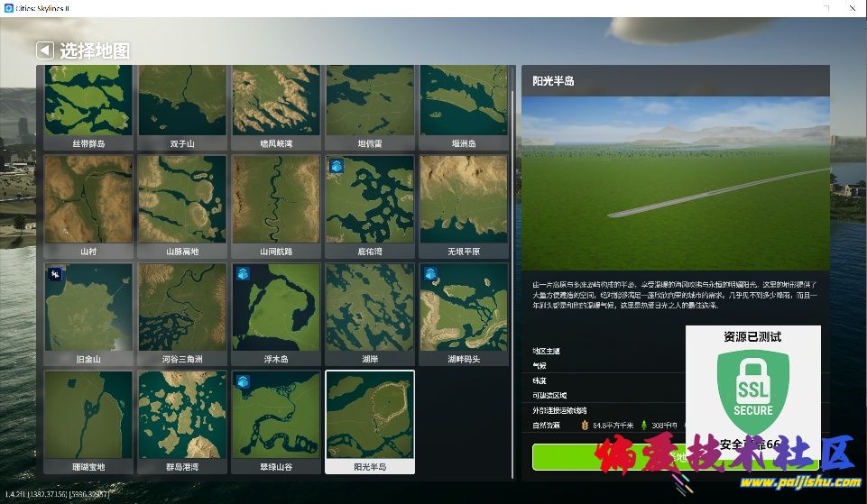Image resolution: width=867 pixels, height=504 pixels.
Task: Click the wheat icon in natural resources row
Action: tap(585, 425)
